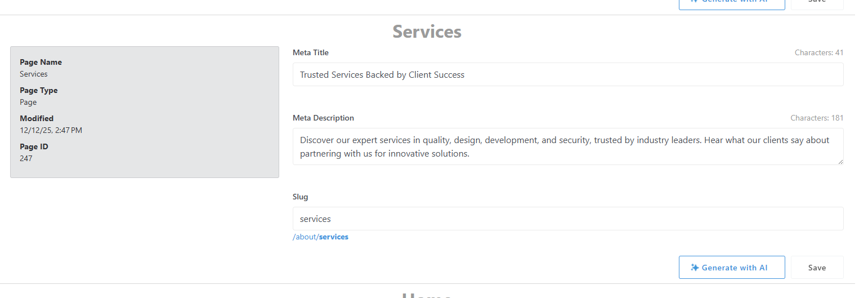The height and width of the screenshot is (298, 868).
Task: Click the Meta Description textarea resize handle
Action: point(840,162)
